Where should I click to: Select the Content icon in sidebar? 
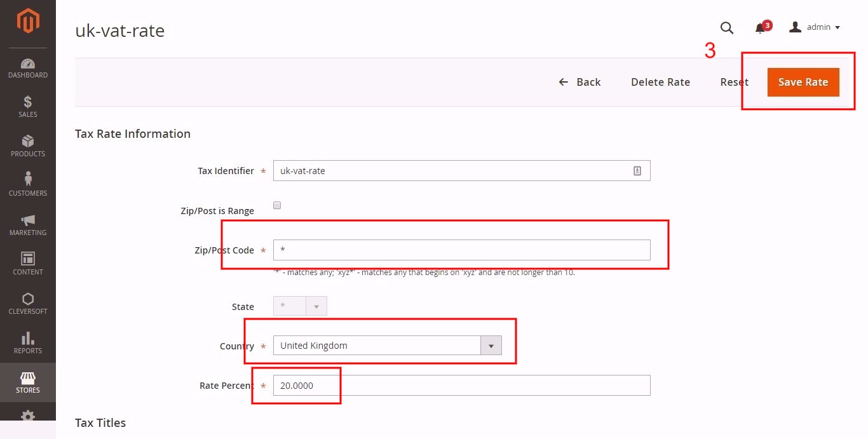[x=28, y=264]
